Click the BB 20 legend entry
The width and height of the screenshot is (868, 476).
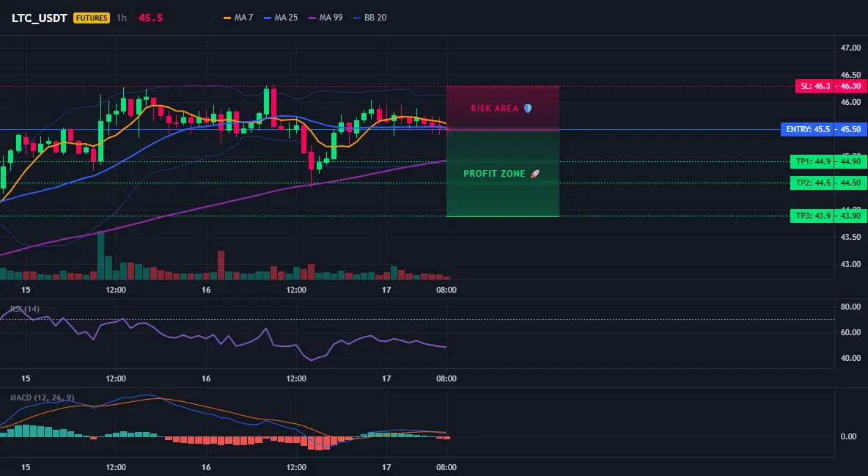pos(369,18)
